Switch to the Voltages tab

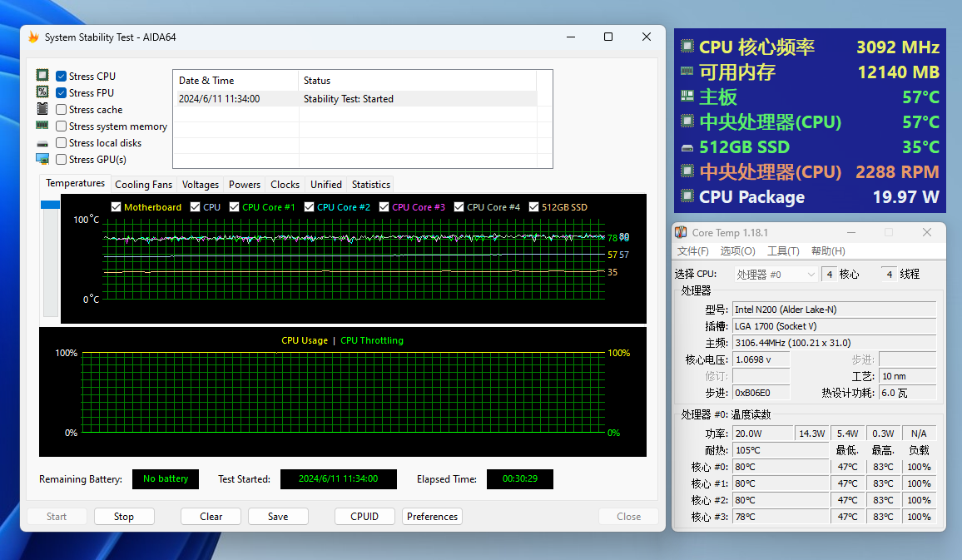[200, 184]
